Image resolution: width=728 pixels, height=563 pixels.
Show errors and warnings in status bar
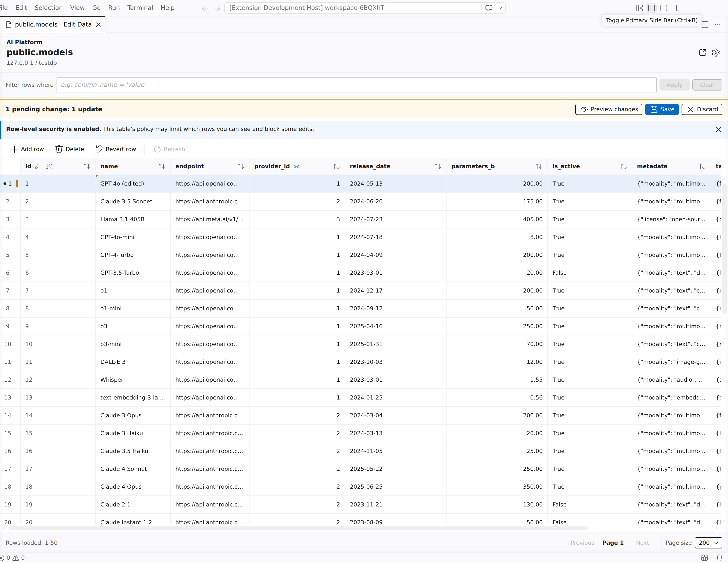(12, 558)
